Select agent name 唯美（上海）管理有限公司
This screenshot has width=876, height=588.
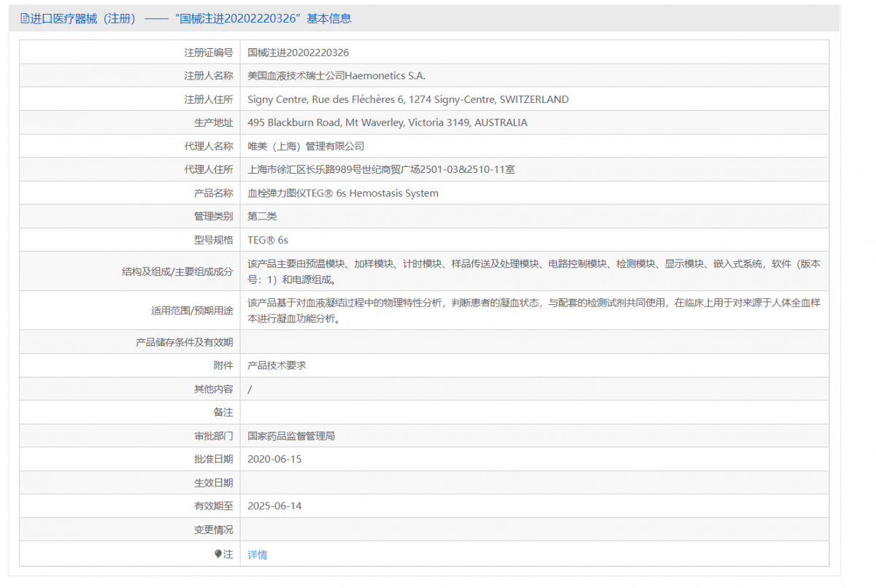point(306,146)
